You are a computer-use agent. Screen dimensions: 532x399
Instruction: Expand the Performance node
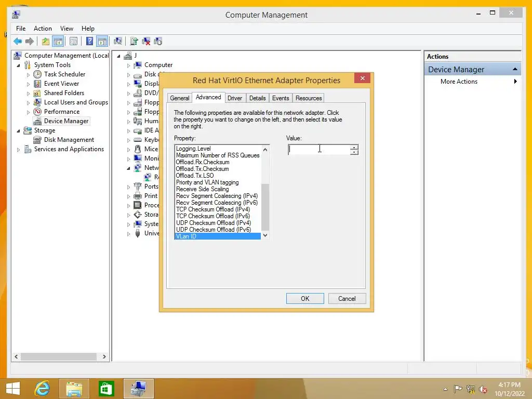pyautogui.click(x=28, y=112)
